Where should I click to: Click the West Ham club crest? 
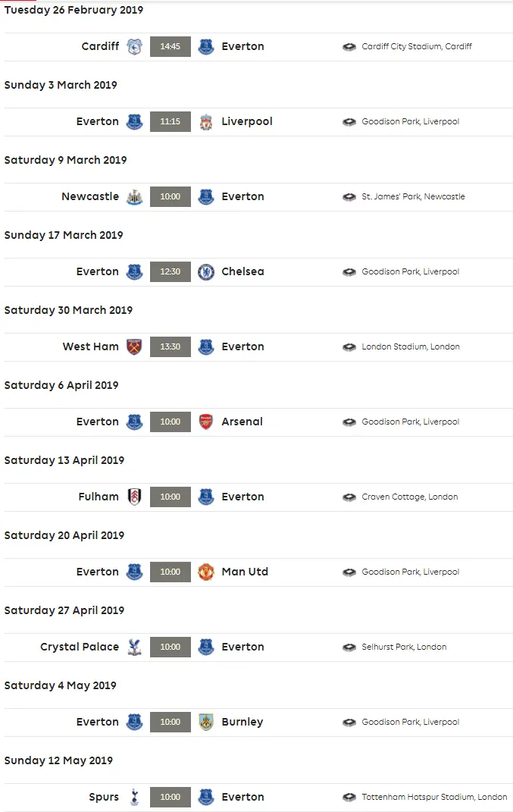click(x=134, y=346)
